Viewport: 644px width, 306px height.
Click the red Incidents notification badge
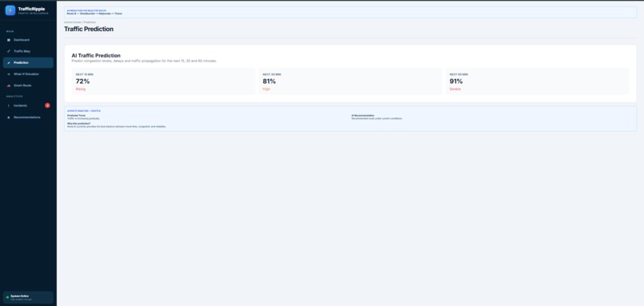[x=48, y=105]
